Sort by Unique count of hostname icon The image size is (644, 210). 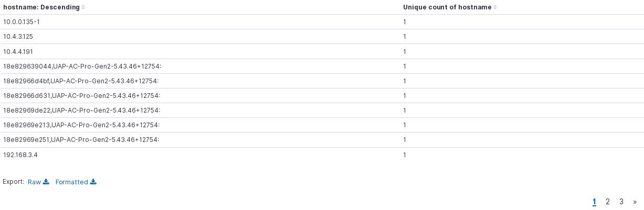click(495, 7)
